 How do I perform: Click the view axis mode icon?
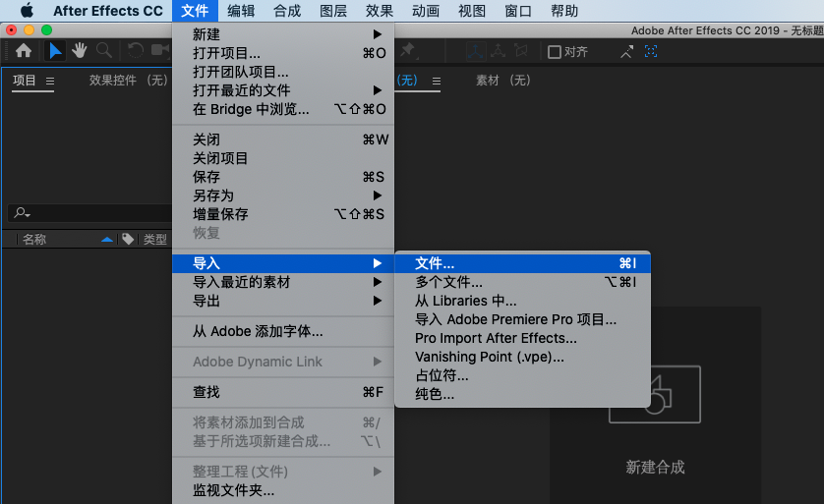tap(521, 51)
